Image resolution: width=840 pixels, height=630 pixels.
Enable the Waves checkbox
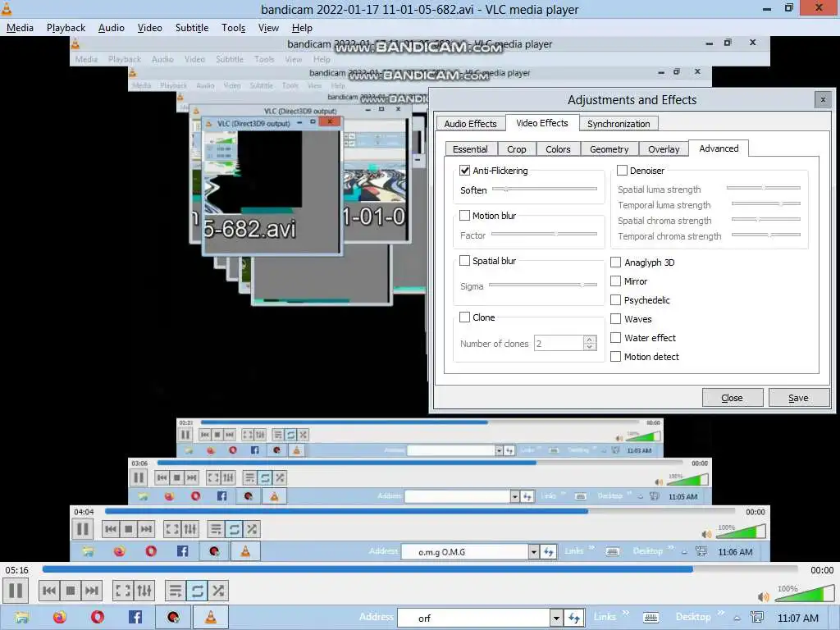(615, 319)
